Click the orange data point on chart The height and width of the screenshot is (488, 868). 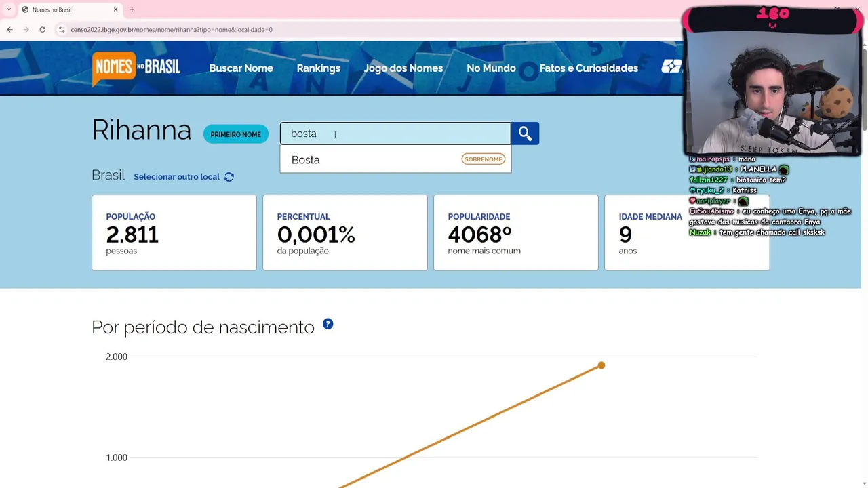coord(601,366)
